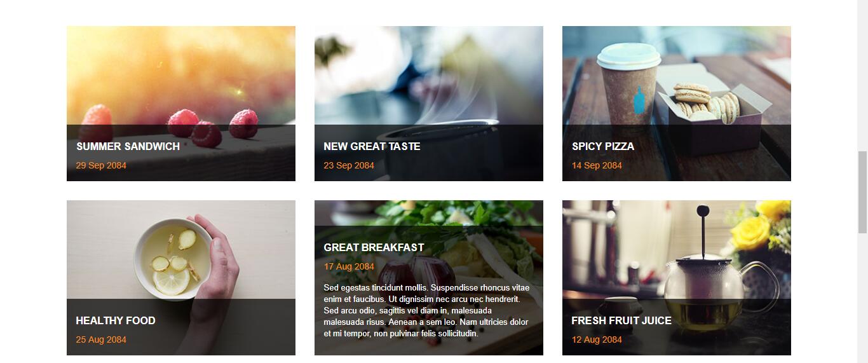Click the 25 Aug 2084 date

coord(101,339)
